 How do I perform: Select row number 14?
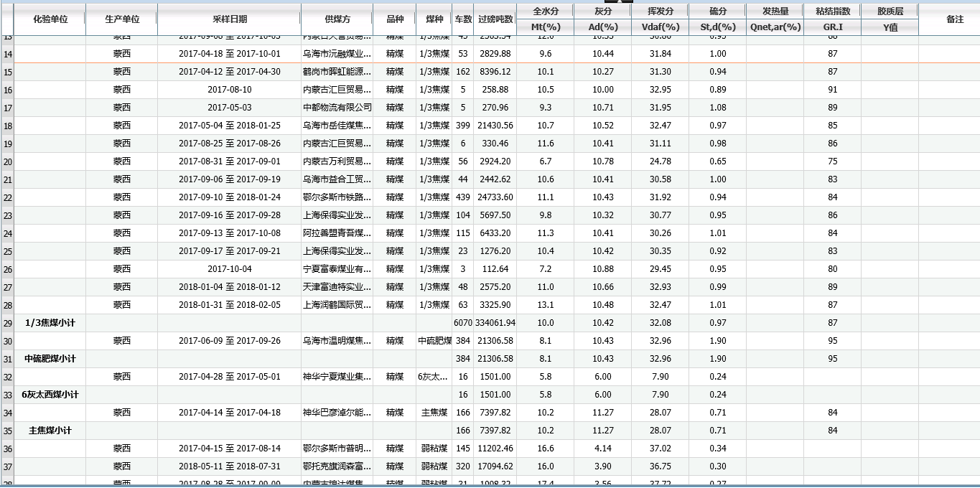pos(7,54)
